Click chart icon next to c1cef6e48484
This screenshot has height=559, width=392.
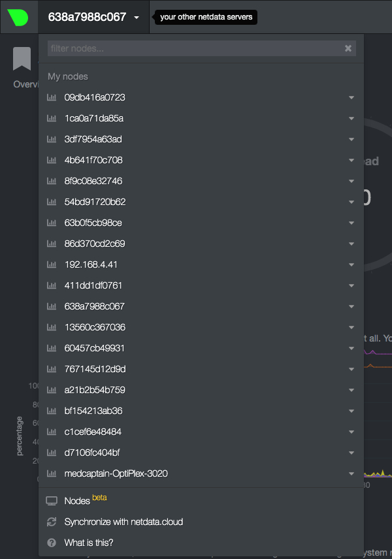[52, 432]
